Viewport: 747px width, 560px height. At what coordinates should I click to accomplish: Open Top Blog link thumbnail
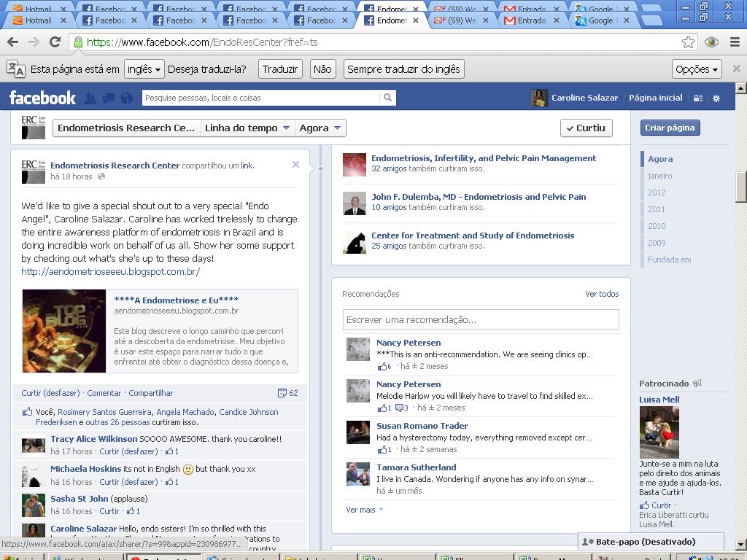click(x=64, y=331)
